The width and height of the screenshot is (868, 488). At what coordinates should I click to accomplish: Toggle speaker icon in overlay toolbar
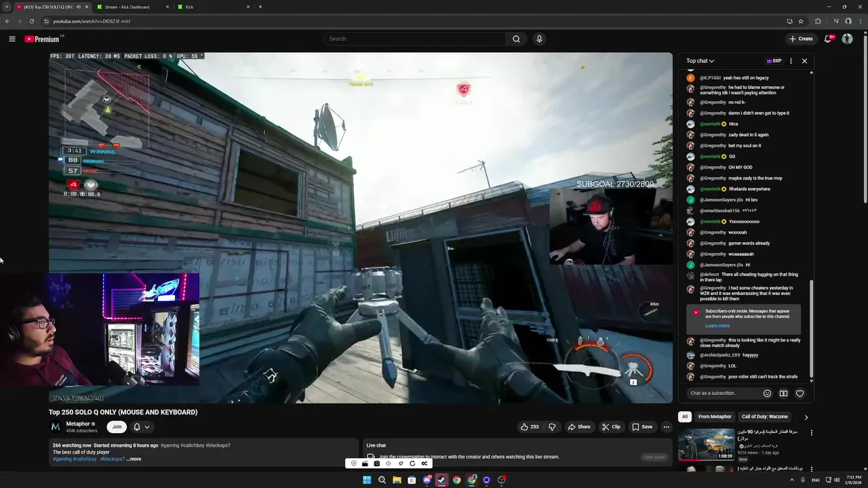(x=389, y=464)
